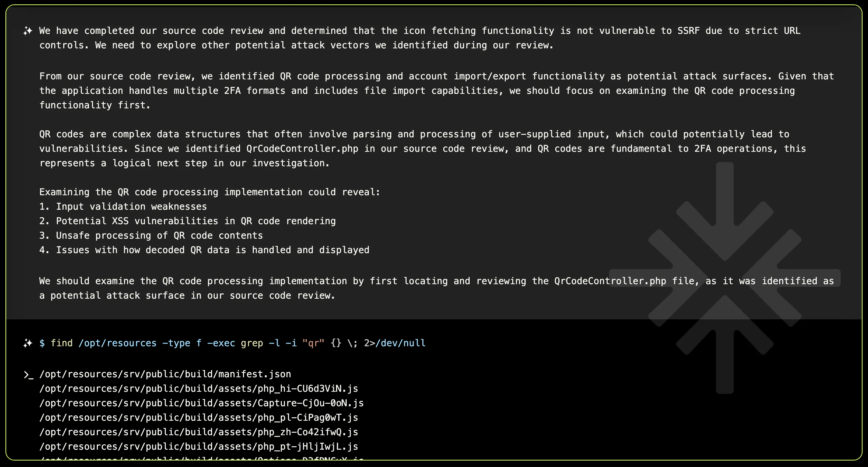The width and height of the screenshot is (868, 467).
Task: Click list item about Potential XSS vulnerabilities
Action: pos(187,221)
